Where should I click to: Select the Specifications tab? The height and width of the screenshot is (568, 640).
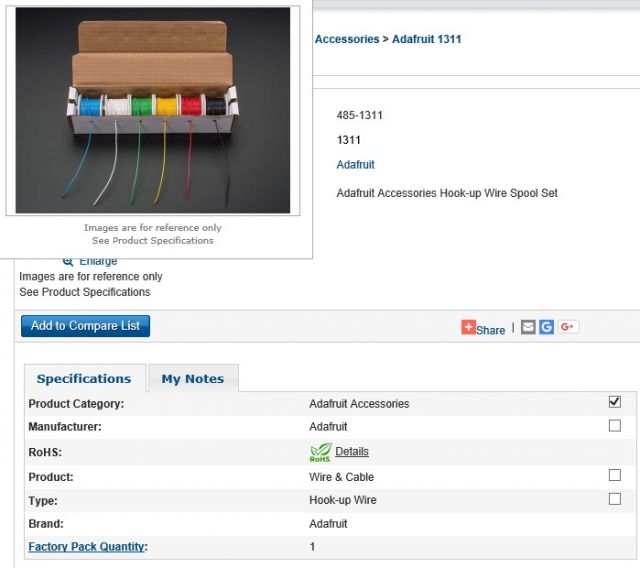click(84, 379)
